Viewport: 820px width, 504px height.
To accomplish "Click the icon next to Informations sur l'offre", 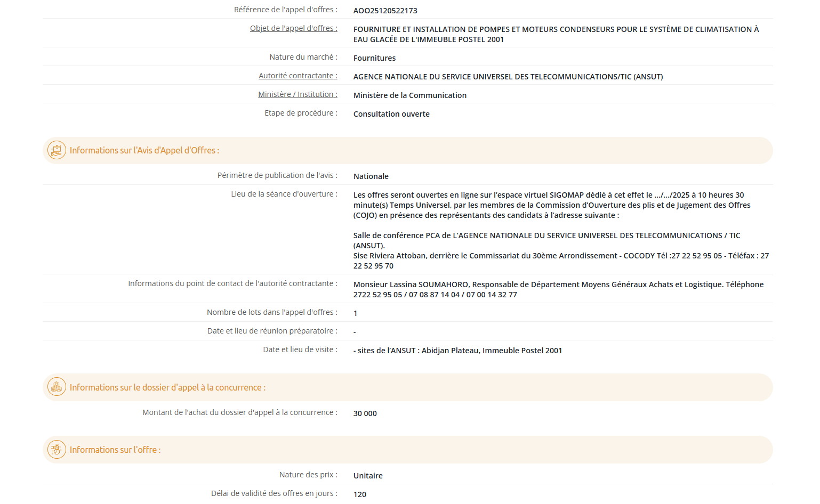I will coord(57,450).
